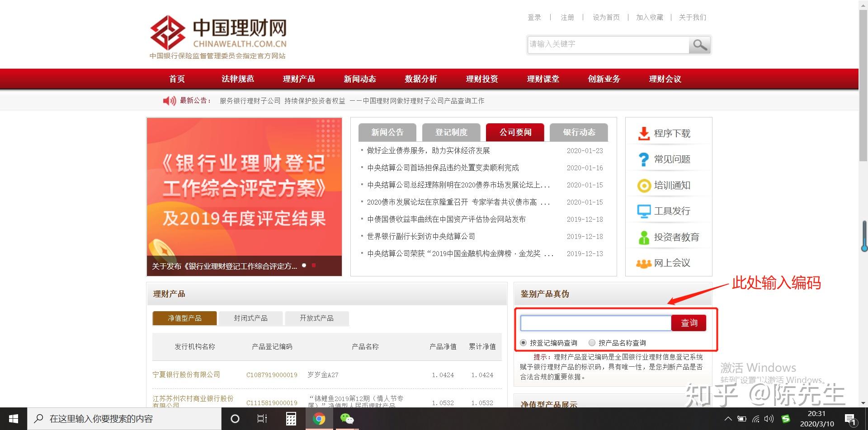This screenshot has height=430, width=868.
Task: Switch to first banner slide dot
Action: pos(304,266)
